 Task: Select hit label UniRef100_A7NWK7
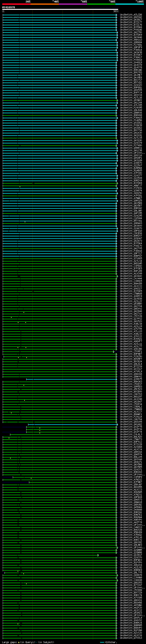[131, 198]
